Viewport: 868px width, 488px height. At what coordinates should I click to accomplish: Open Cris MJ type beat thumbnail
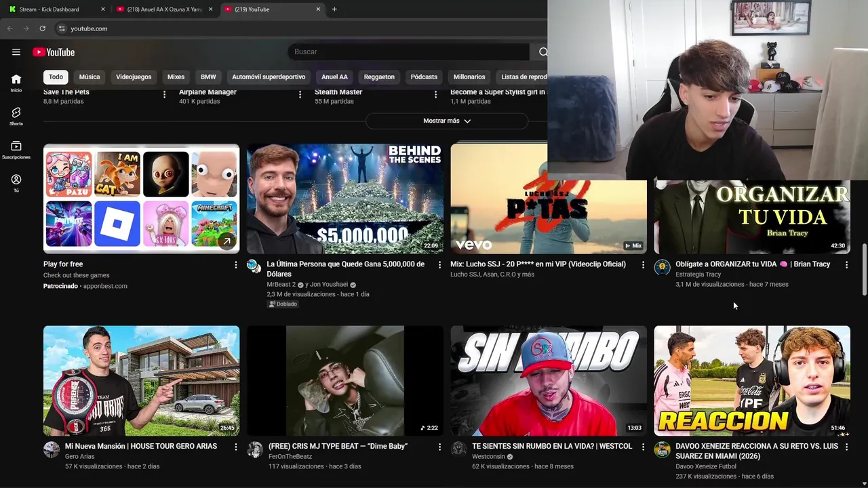[344, 381]
